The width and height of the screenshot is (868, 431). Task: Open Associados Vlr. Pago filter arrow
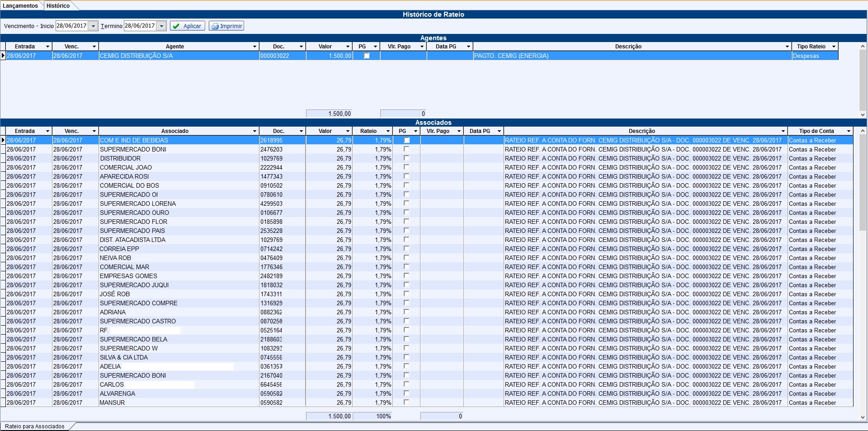coord(459,131)
